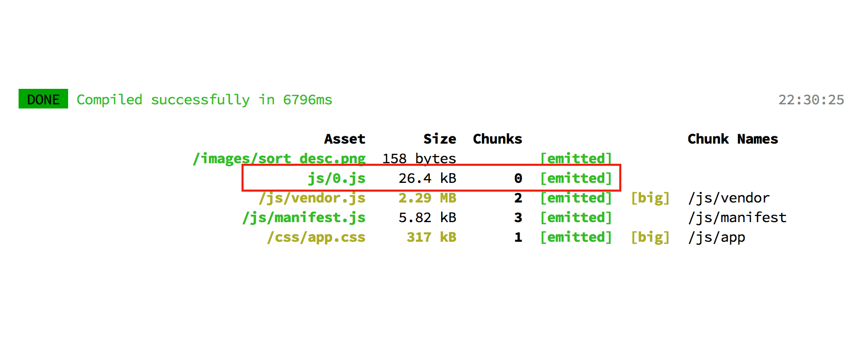Click the timestamp 22:30:25
This screenshot has width=868, height=343.
click(811, 100)
